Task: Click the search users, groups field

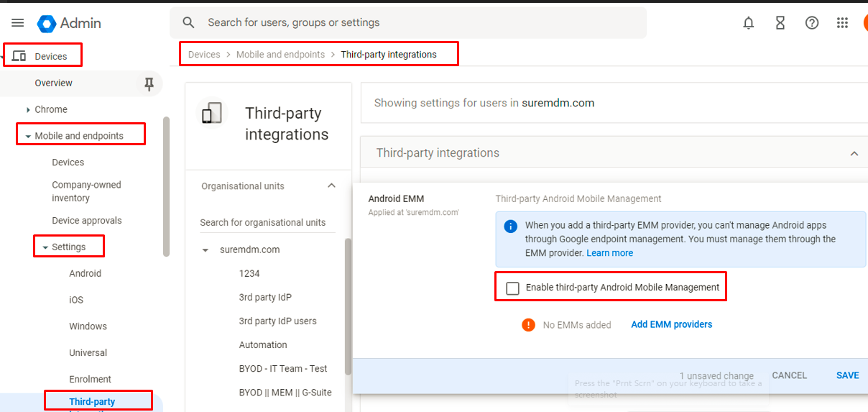Action: (x=408, y=23)
